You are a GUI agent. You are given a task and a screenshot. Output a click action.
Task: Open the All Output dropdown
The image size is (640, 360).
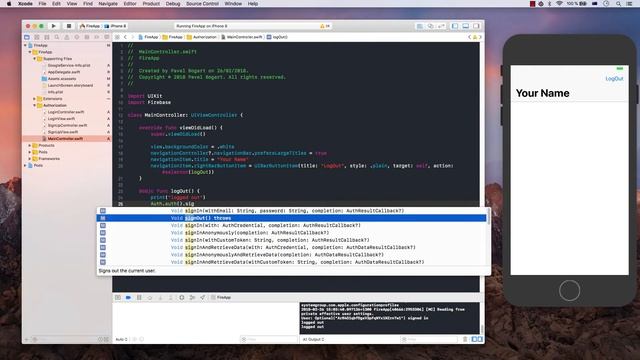(x=313, y=339)
